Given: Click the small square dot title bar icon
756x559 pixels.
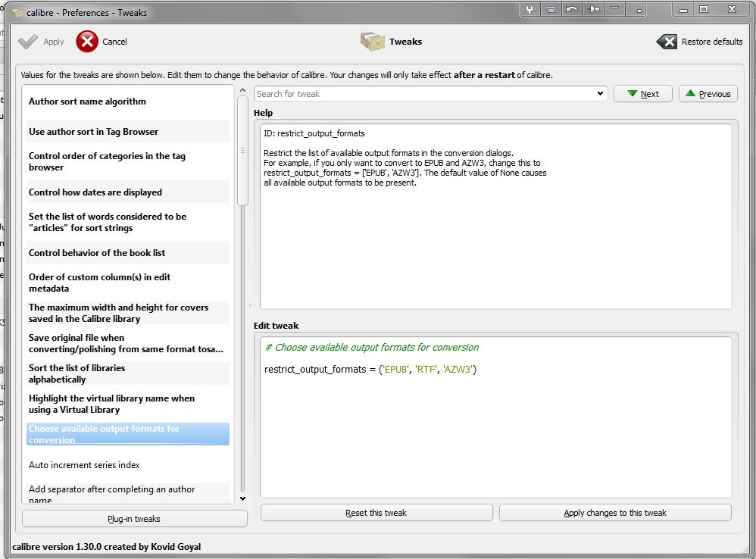Looking at the screenshot, I should 639,11.
